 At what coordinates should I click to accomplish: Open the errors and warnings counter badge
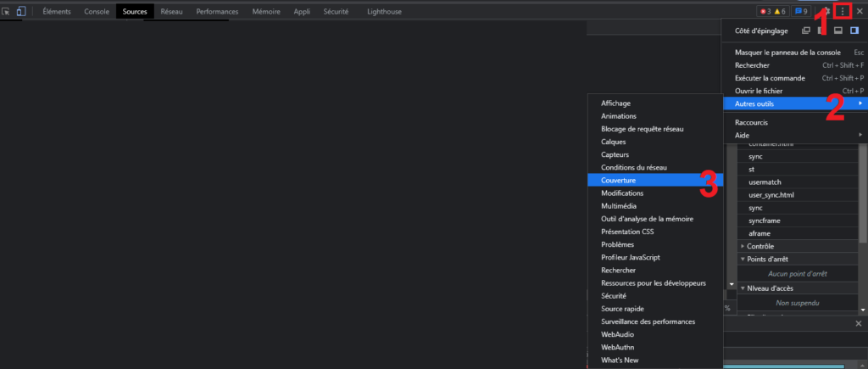click(x=773, y=11)
